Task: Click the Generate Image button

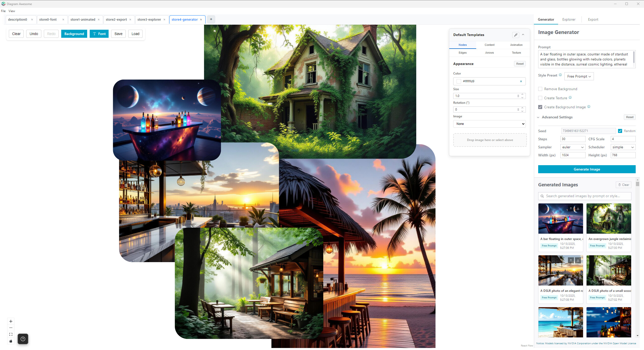Action: [x=587, y=169]
